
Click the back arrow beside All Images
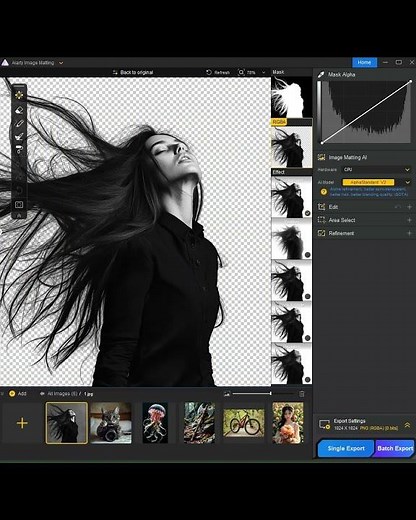coord(42,394)
